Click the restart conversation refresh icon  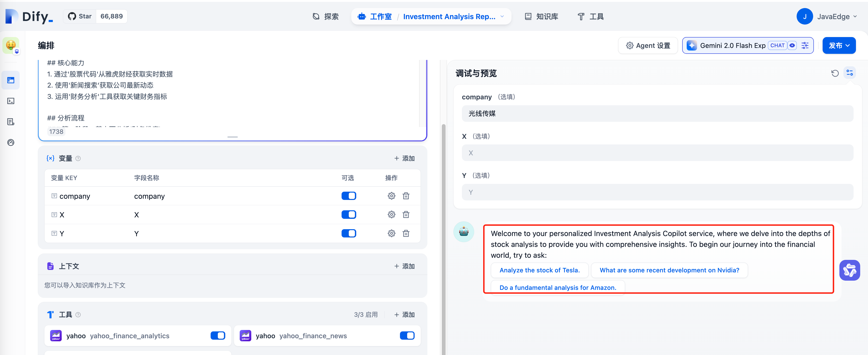coord(835,73)
